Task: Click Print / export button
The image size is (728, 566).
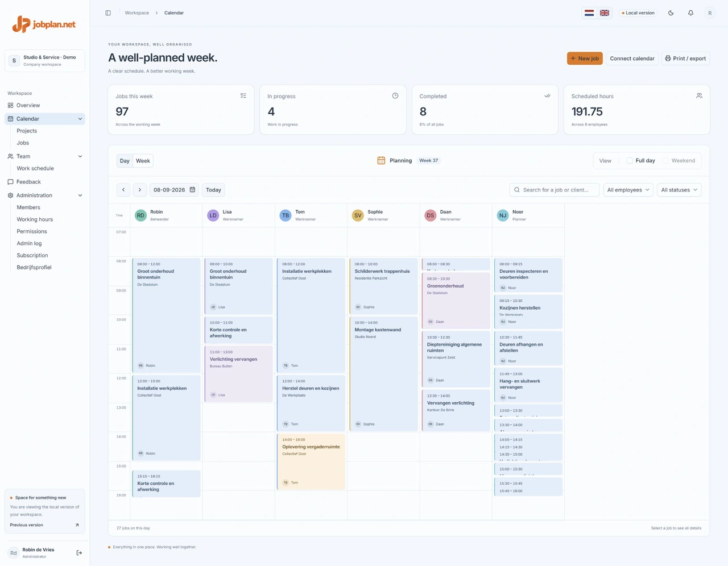Action: click(x=685, y=59)
